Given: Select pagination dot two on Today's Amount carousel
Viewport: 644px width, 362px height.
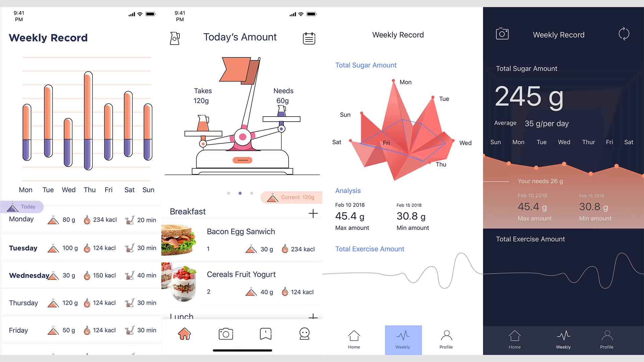Looking at the screenshot, I should [240, 193].
